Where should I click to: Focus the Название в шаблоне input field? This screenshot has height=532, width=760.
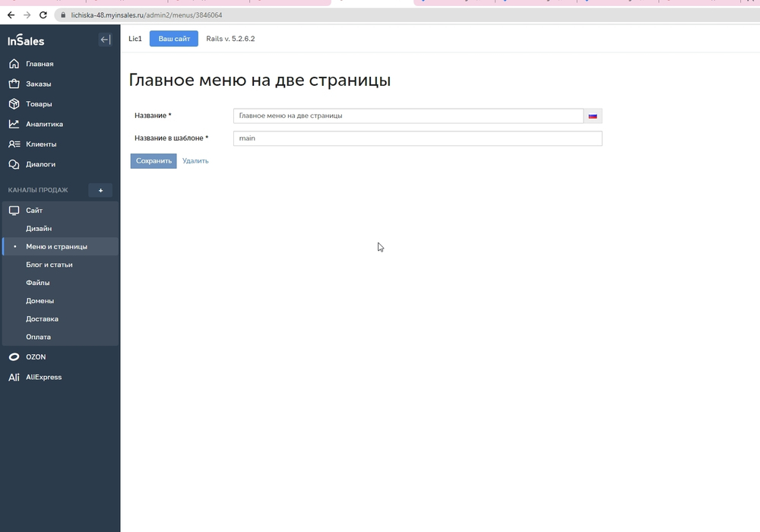click(x=417, y=138)
